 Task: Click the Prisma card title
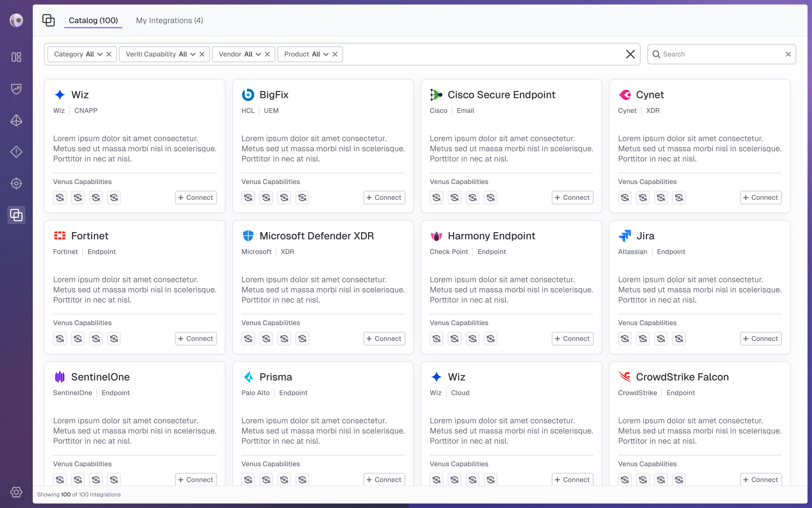tap(276, 377)
